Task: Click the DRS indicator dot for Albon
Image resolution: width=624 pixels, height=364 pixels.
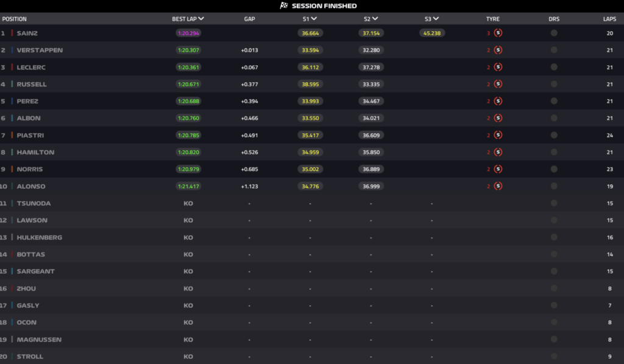Action: point(554,118)
